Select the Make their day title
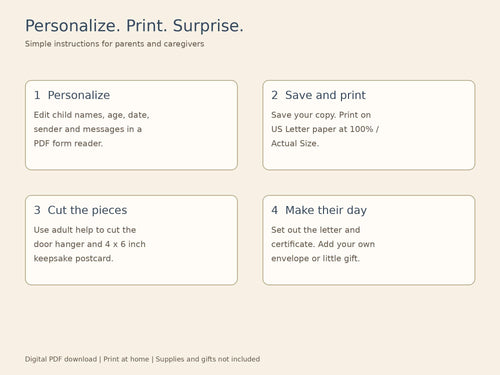 [x=326, y=210]
